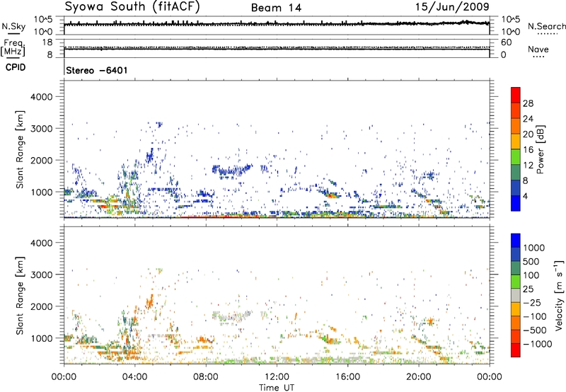Pick the -25 to -100 yellow-orange Velocity swatch

pyautogui.click(x=516, y=309)
